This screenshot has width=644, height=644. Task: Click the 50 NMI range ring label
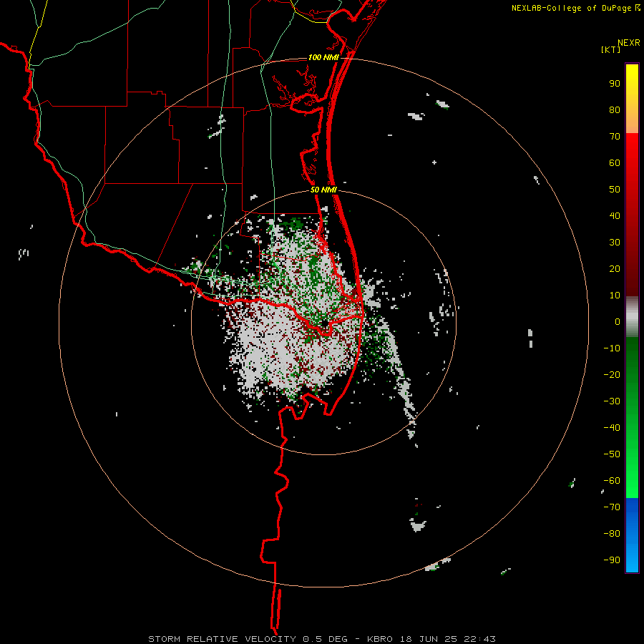[x=323, y=190]
